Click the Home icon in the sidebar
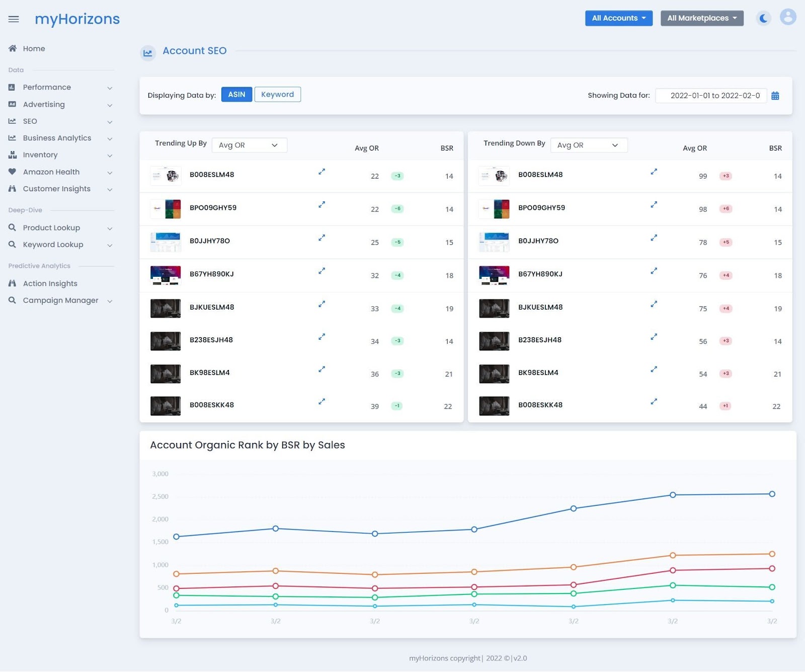This screenshot has width=805, height=672. tap(13, 48)
